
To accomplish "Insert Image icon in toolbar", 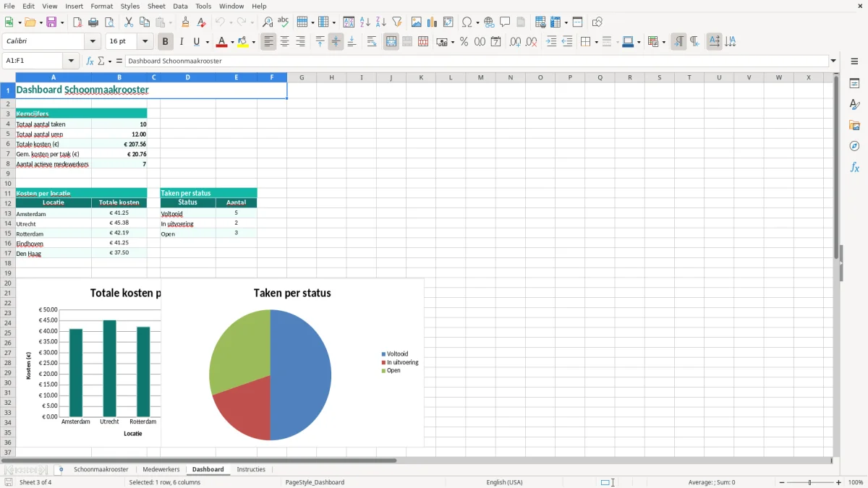I will (x=417, y=22).
